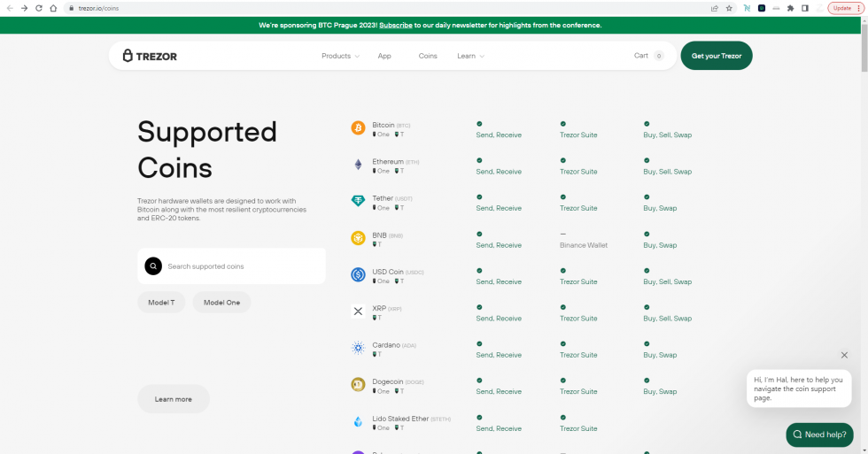This screenshot has width=868, height=454.
Task: Click the Cardano (ADA) name
Action: point(394,345)
